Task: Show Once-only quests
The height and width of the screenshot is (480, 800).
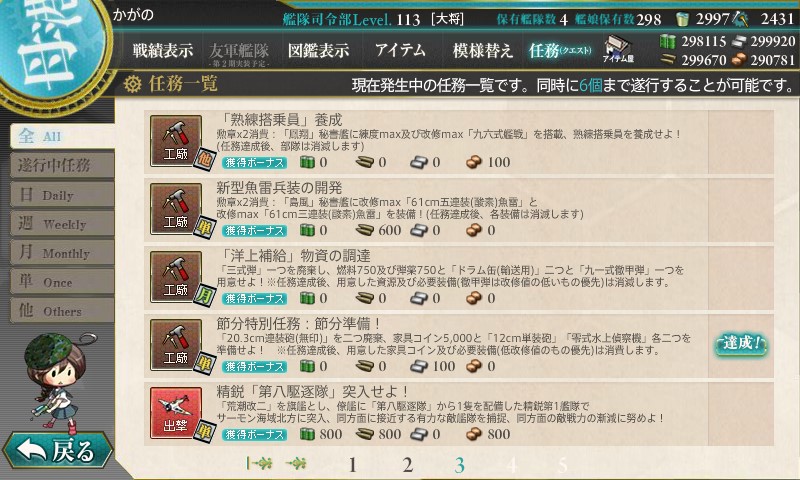Action: [62, 282]
